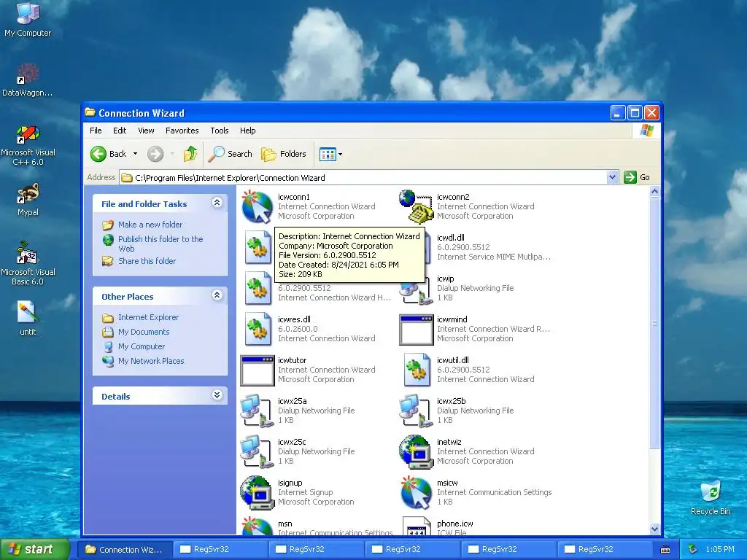Click Publish this folder to the Web
Image resolution: width=747 pixels, height=560 pixels.
click(x=160, y=244)
